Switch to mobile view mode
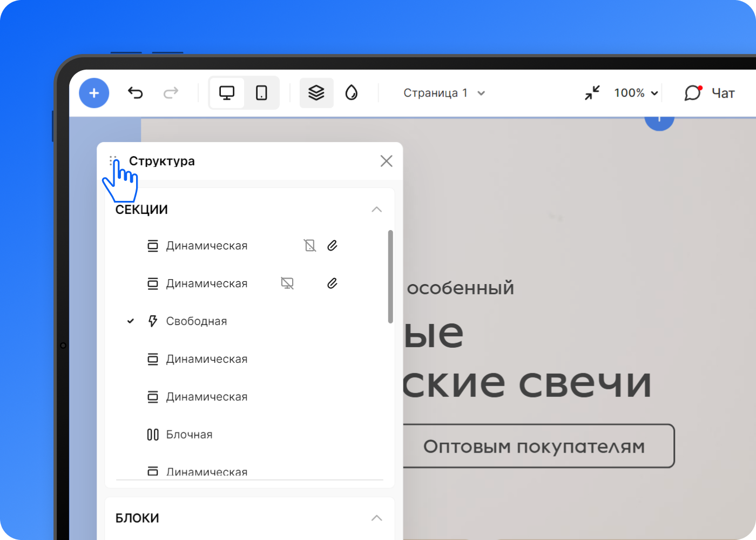 tap(261, 93)
